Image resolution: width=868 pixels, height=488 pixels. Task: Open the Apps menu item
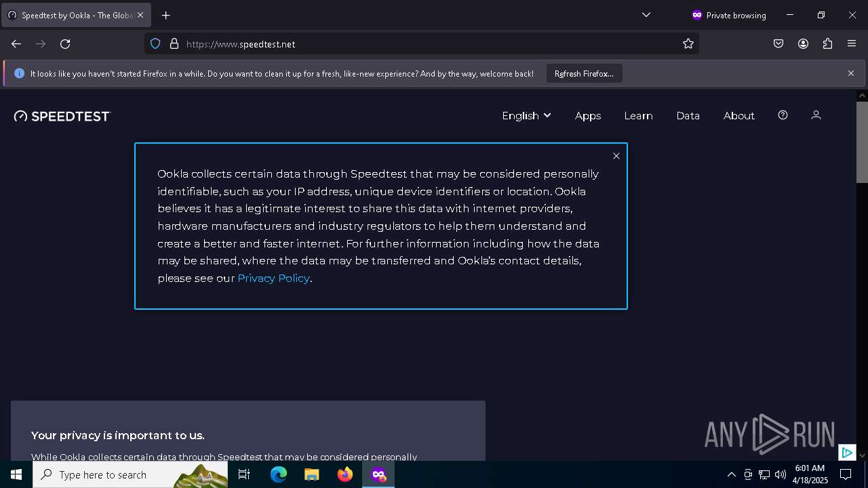point(588,116)
